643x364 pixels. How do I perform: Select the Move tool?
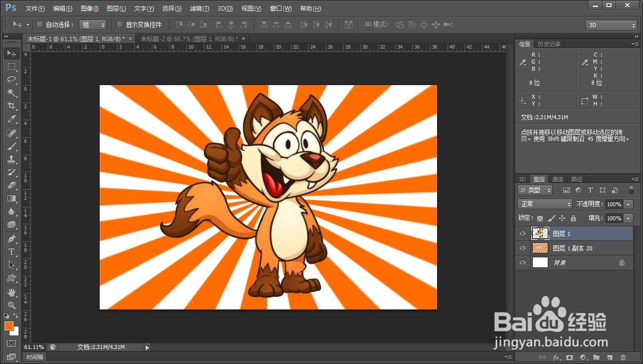(x=12, y=54)
